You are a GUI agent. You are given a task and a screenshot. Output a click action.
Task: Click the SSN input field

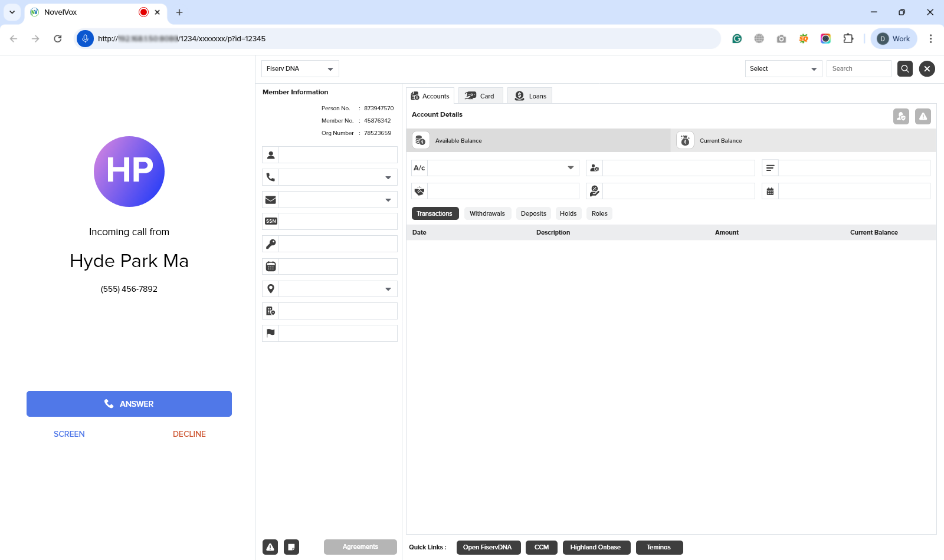(x=338, y=222)
